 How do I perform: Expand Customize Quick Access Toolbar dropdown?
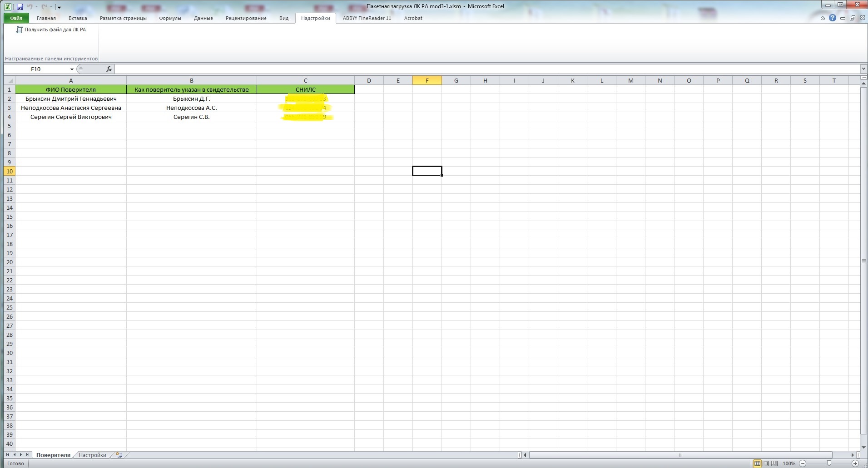[59, 7]
